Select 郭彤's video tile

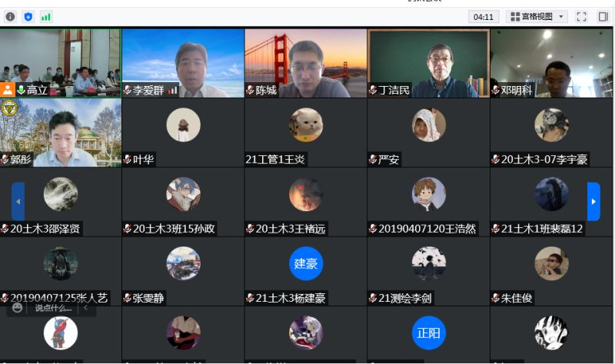click(61, 131)
